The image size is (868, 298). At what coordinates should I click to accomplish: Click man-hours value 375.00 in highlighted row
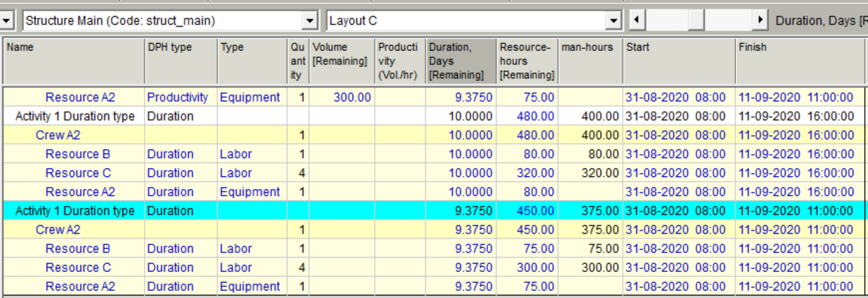click(590, 211)
